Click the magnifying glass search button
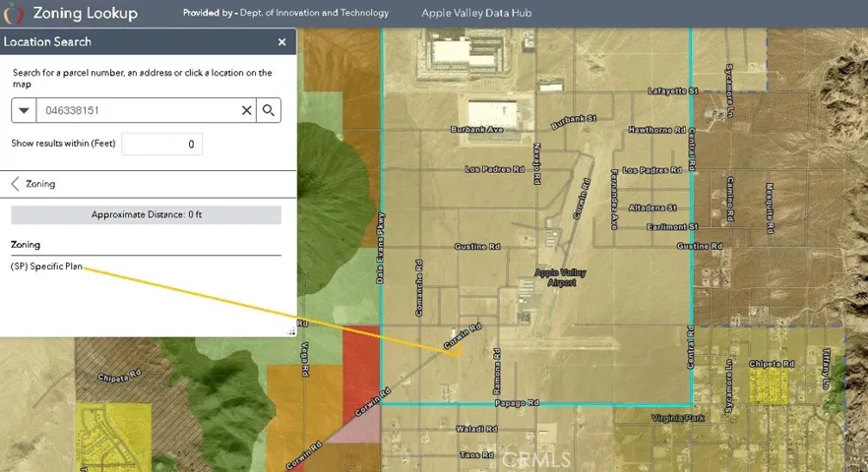The image size is (868, 472). click(x=269, y=110)
